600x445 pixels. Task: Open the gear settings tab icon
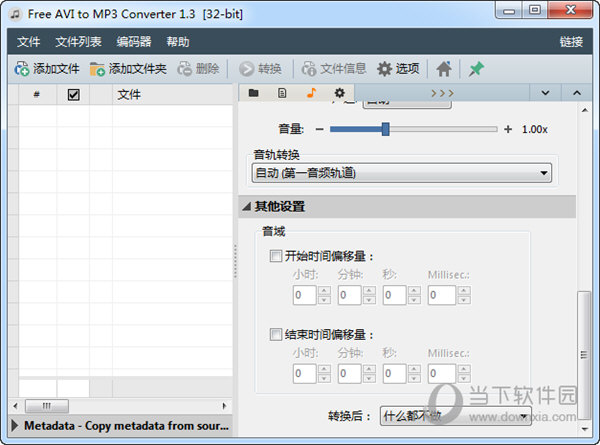[340, 93]
